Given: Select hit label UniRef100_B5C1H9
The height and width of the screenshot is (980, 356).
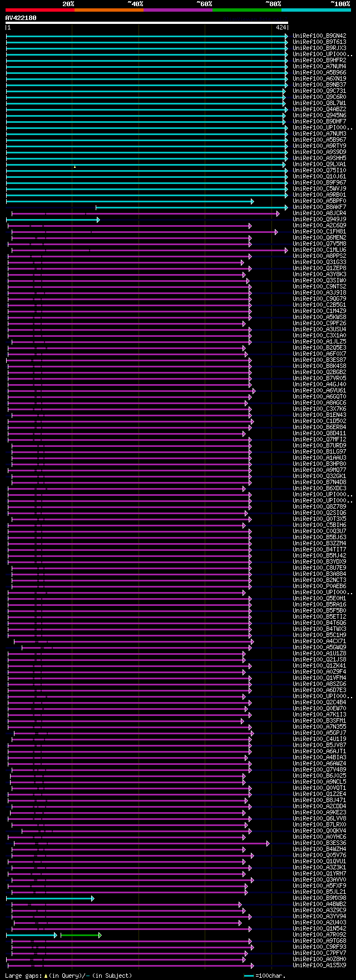Looking at the screenshot, I should click(319, 635).
